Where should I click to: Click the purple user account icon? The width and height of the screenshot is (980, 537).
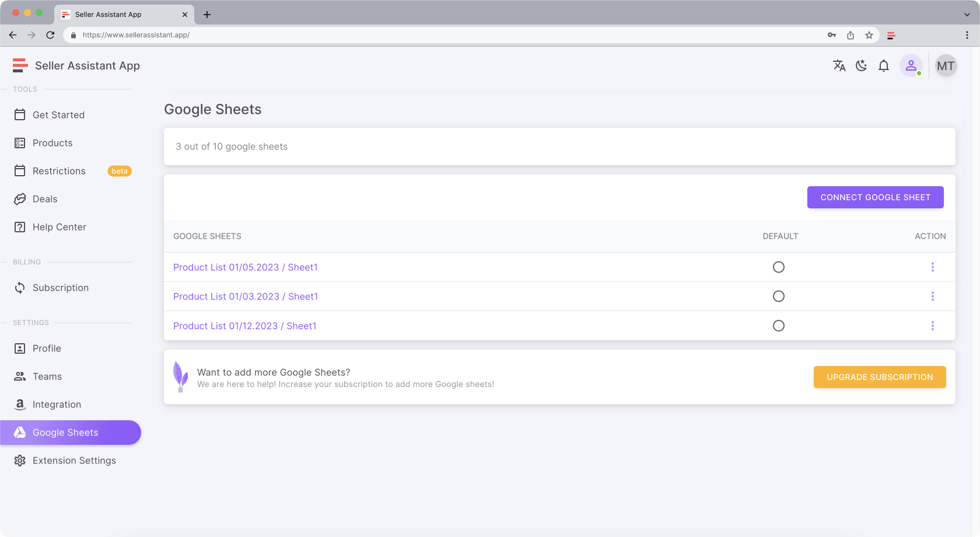click(x=911, y=66)
